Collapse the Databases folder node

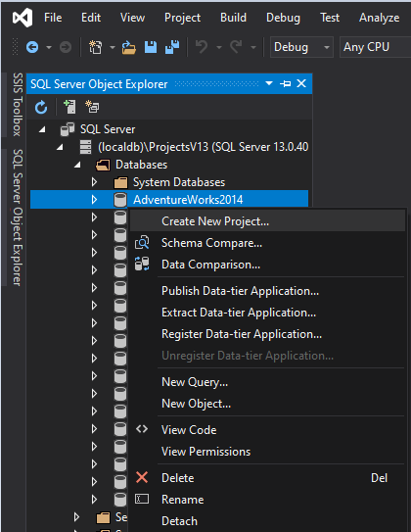coord(77,165)
